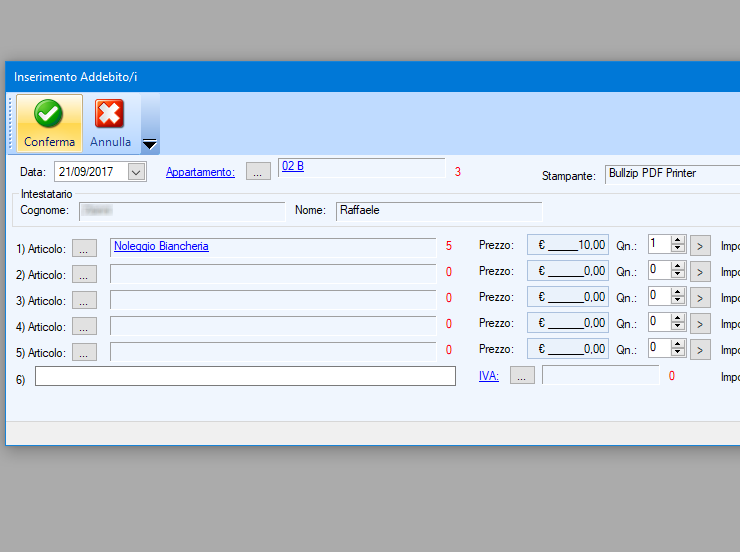
Task: Increase the quantity for Articolo 1
Action: (x=677, y=240)
